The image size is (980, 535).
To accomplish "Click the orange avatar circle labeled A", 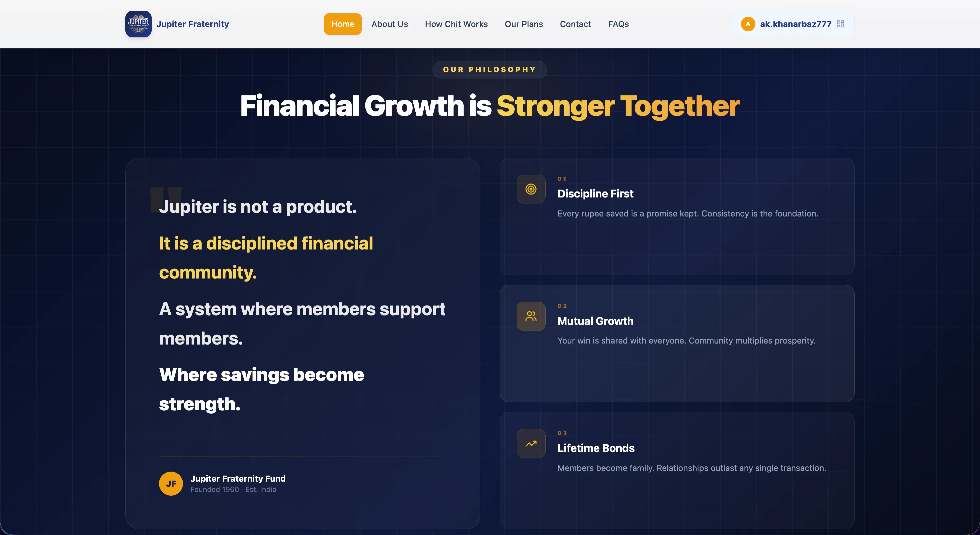I will (x=747, y=24).
